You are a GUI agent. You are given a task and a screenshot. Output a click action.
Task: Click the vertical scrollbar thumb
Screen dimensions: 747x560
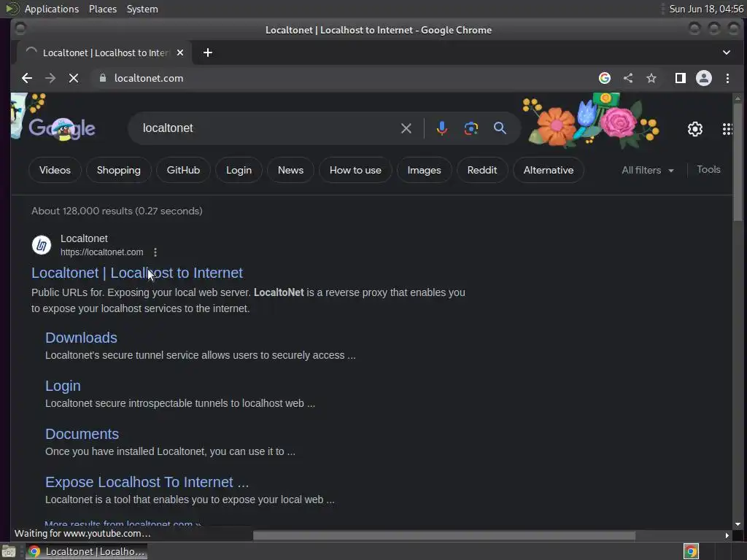point(738,163)
